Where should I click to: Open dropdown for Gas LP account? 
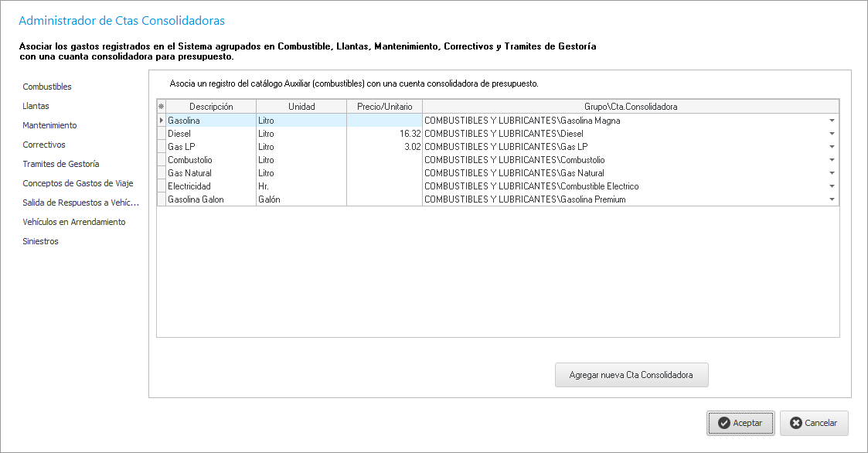click(x=832, y=147)
